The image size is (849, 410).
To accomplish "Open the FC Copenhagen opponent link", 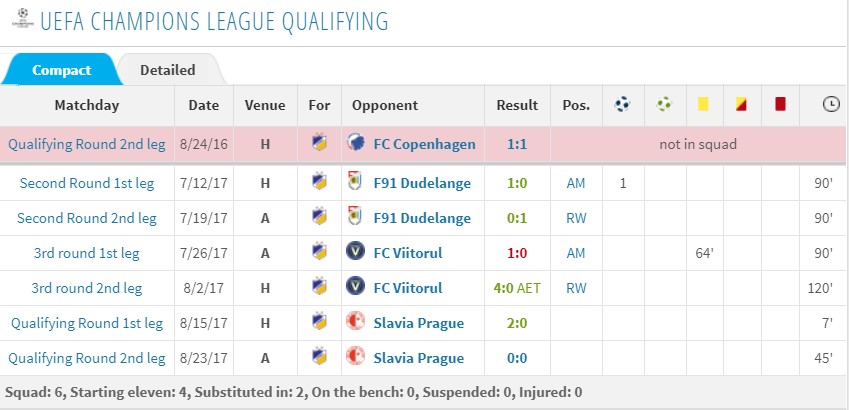I will tap(424, 144).
